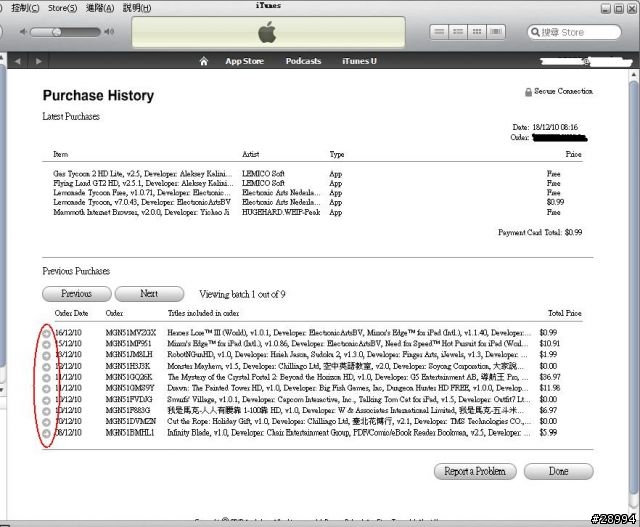
Task: Select Lemonade Tycoon v7.0.43 item
Action: click(x=142, y=202)
